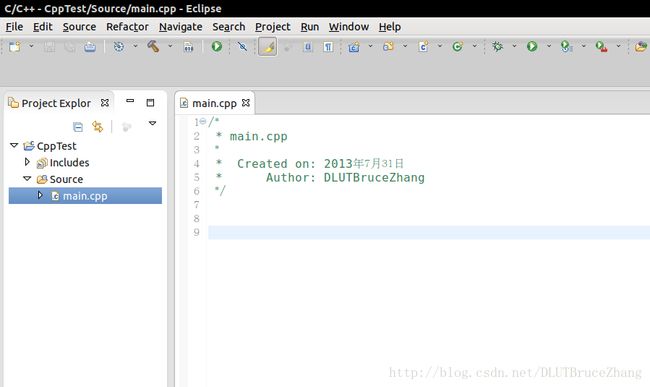Click the skip breakpoints icon

[243, 46]
